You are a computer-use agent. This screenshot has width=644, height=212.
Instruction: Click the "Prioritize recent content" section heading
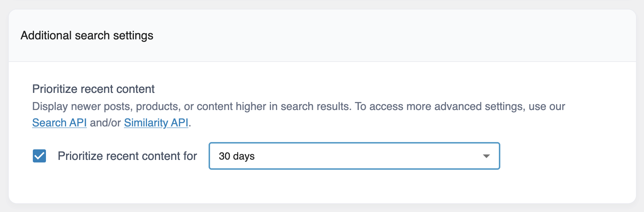coord(93,89)
